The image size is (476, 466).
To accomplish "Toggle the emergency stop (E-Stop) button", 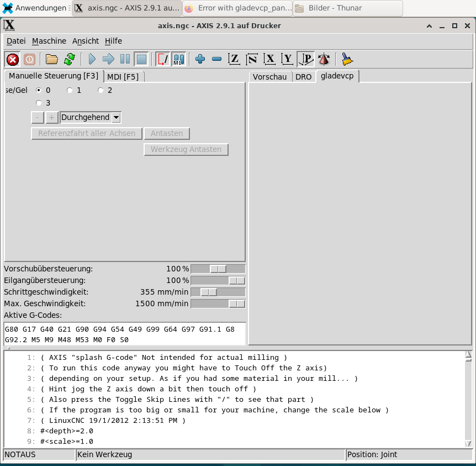I will coord(13,59).
